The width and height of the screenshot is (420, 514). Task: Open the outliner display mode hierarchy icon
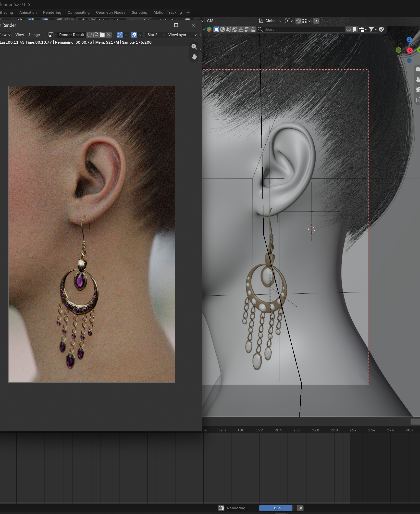point(363,29)
